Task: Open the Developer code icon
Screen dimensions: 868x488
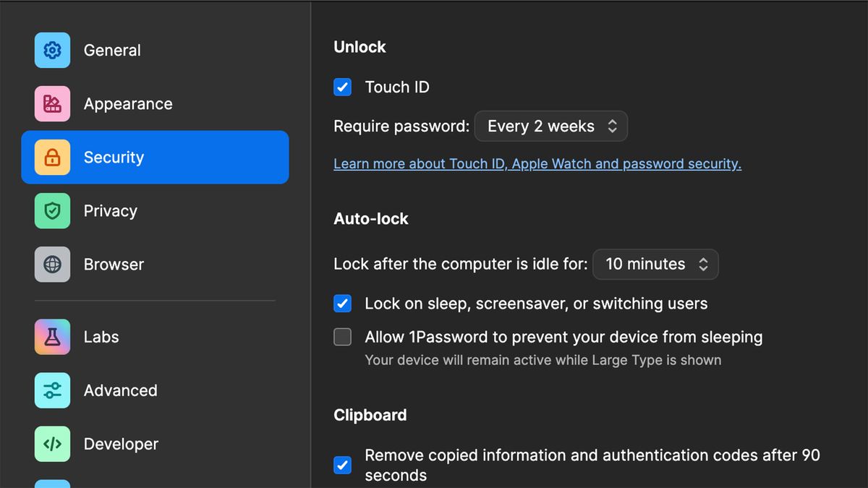Action: click(52, 443)
